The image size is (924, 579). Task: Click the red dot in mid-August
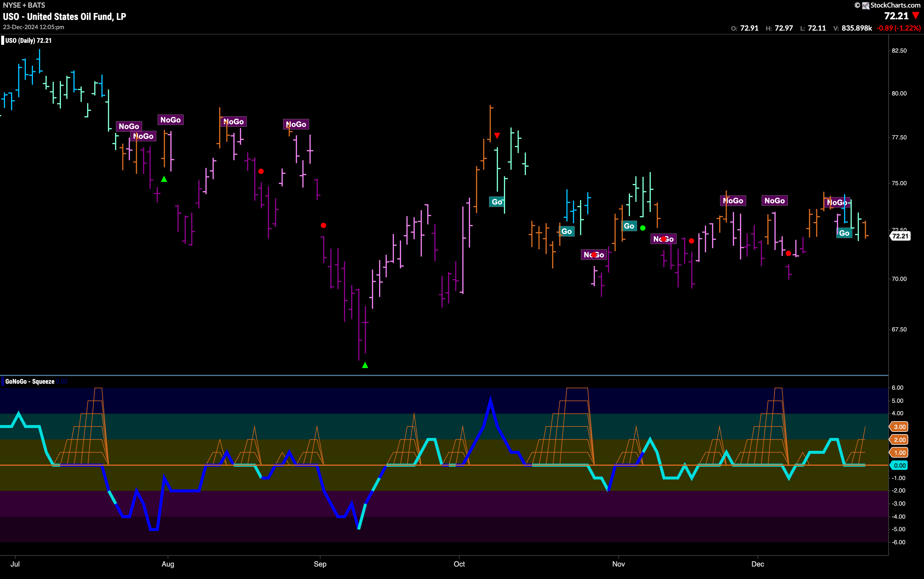[261, 171]
